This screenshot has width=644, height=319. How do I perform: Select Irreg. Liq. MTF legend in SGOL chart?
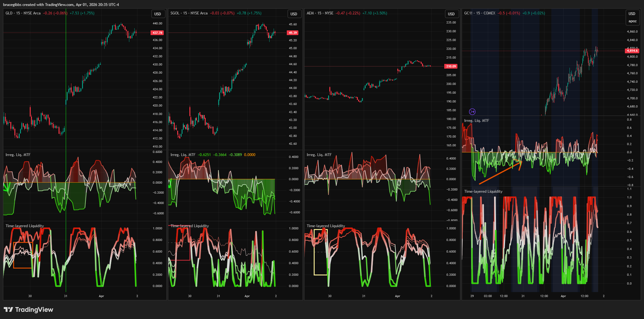coord(183,155)
